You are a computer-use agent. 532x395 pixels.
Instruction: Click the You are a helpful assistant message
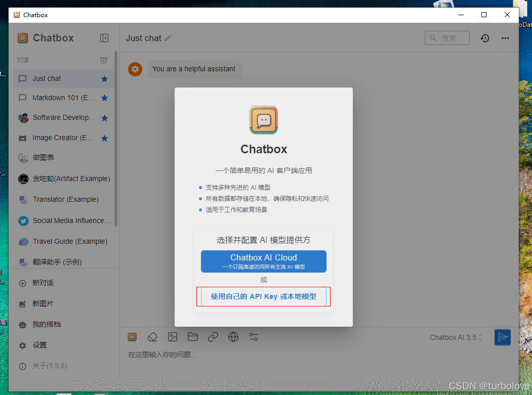194,69
